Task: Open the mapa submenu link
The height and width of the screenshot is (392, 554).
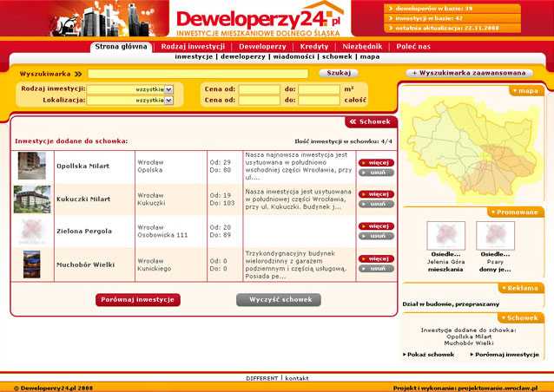Action: click(370, 56)
